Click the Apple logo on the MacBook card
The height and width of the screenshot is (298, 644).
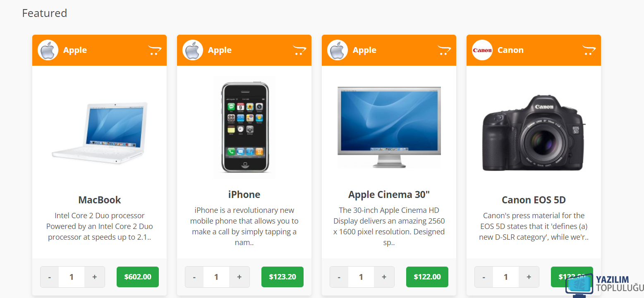coord(48,50)
